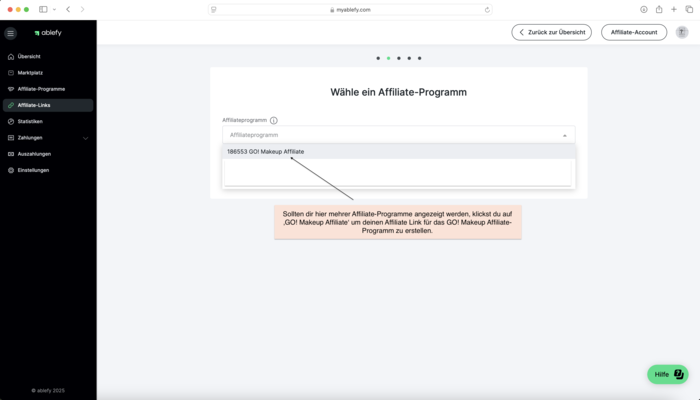Open the Übersicht sidebar item

point(29,56)
